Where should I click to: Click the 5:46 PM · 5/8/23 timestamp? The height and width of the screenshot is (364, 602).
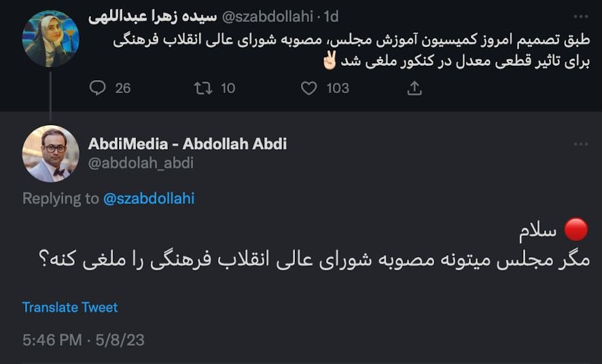click(x=84, y=340)
